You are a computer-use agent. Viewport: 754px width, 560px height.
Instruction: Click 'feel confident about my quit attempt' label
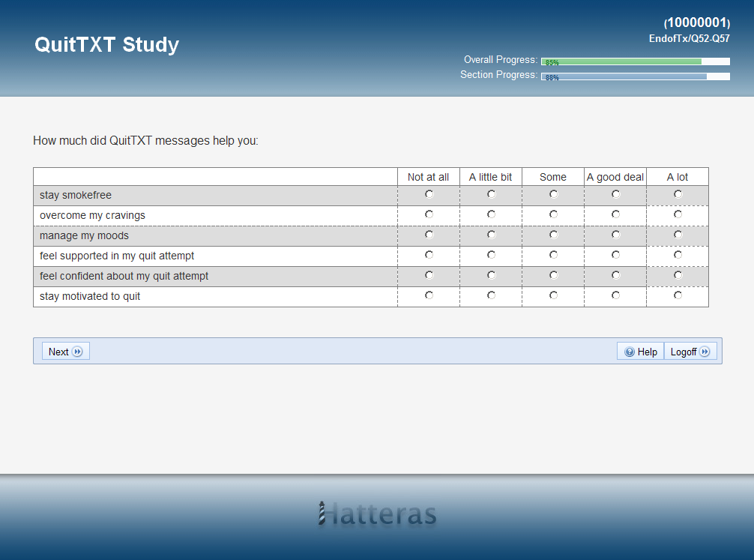(x=124, y=276)
